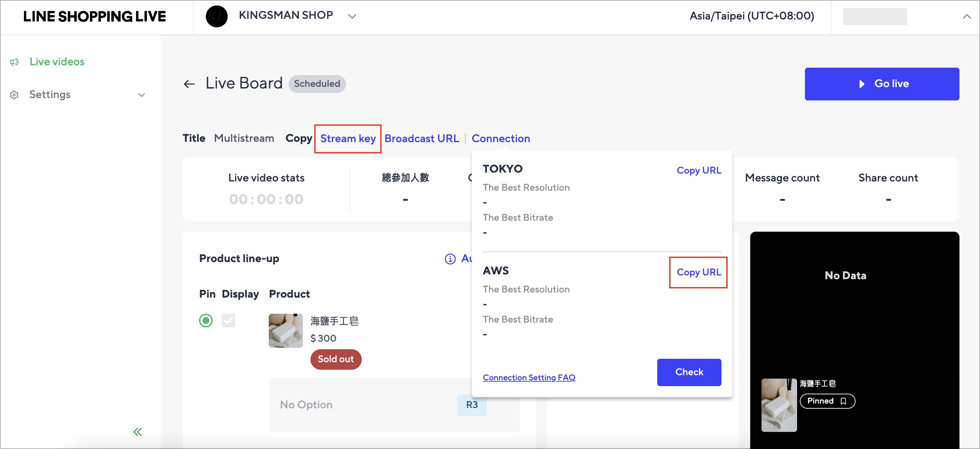
Task: Click the Live videos megaphone icon
Action: point(14,62)
